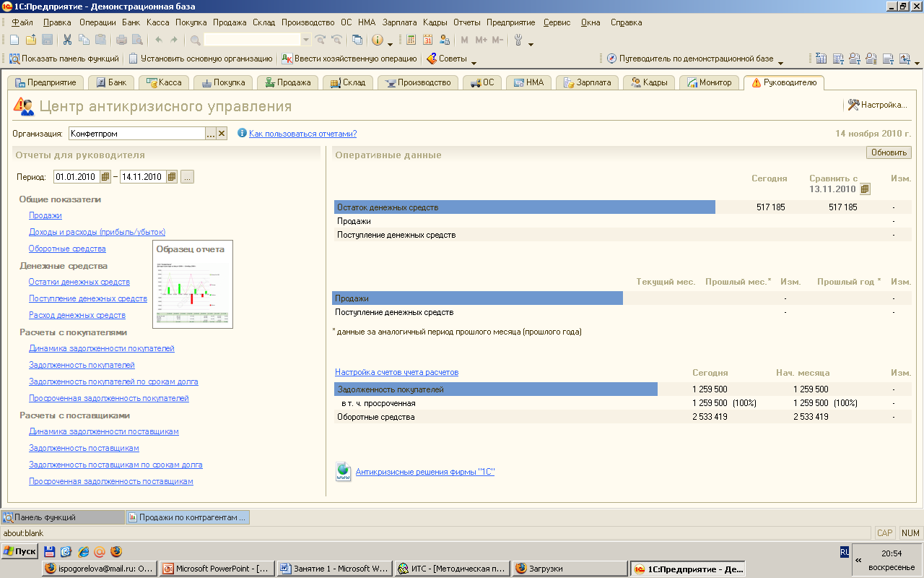
Task: Click Установить основную организацию
Action: pyautogui.click(x=200, y=59)
